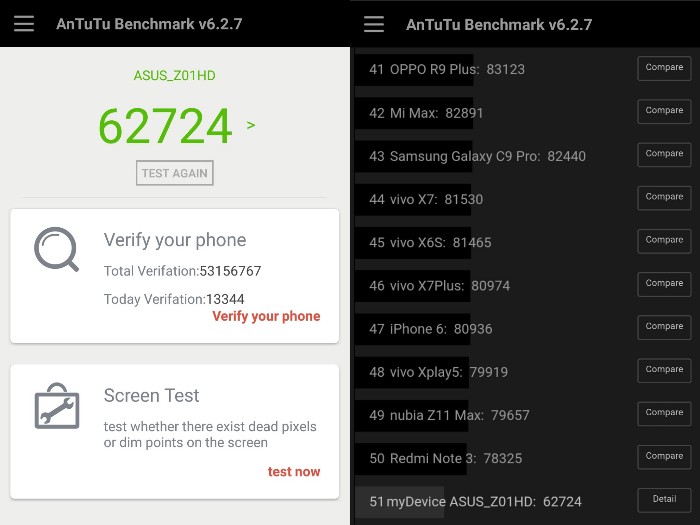The width and height of the screenshot is (700, 525).
Task: Tap the magnifier Verify your phone icon
Action: pyautogui.click(x=57, y=249)
